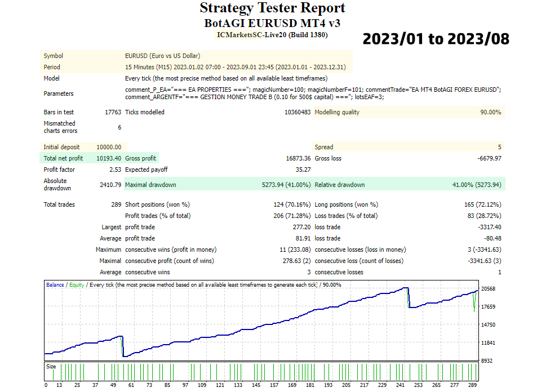Click the 'Strategy Tester Report' title
The height and width of the screenshot is (392, 537).
coord(272,8)
